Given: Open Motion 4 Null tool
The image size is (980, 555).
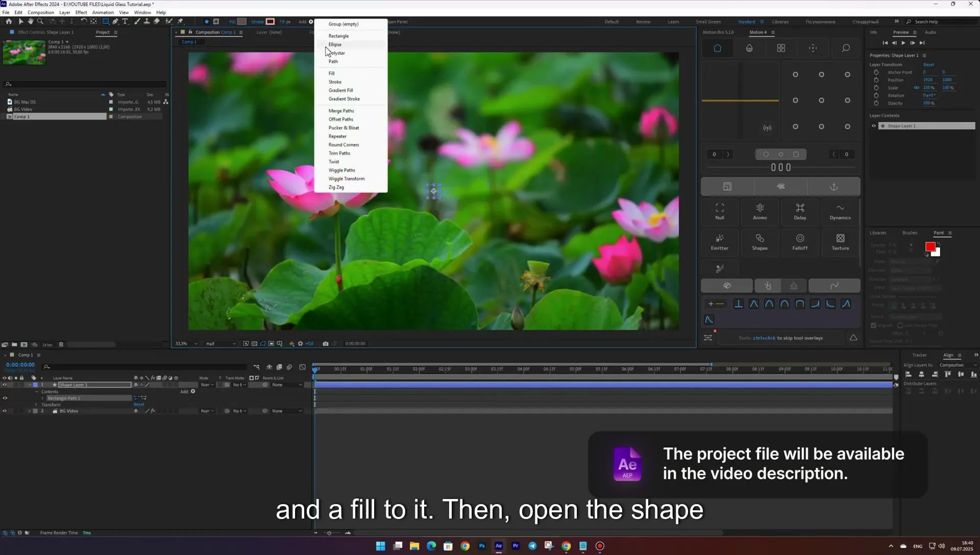Looking at the screenshot, I should [720, 211].
